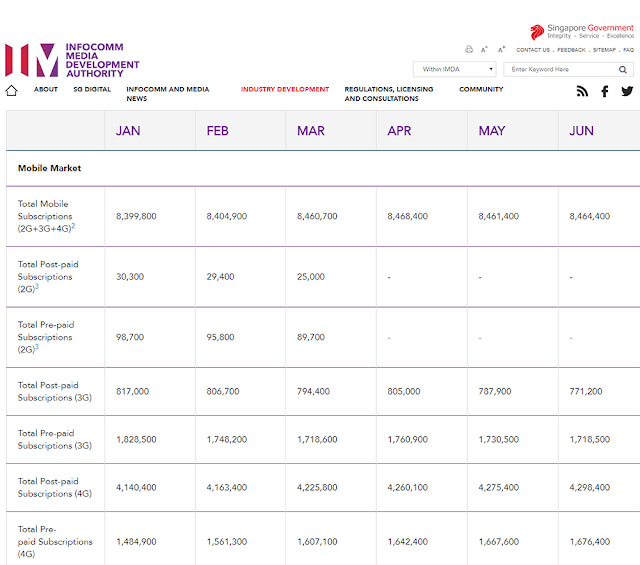Open the IMDA logo link

point(72,60)
